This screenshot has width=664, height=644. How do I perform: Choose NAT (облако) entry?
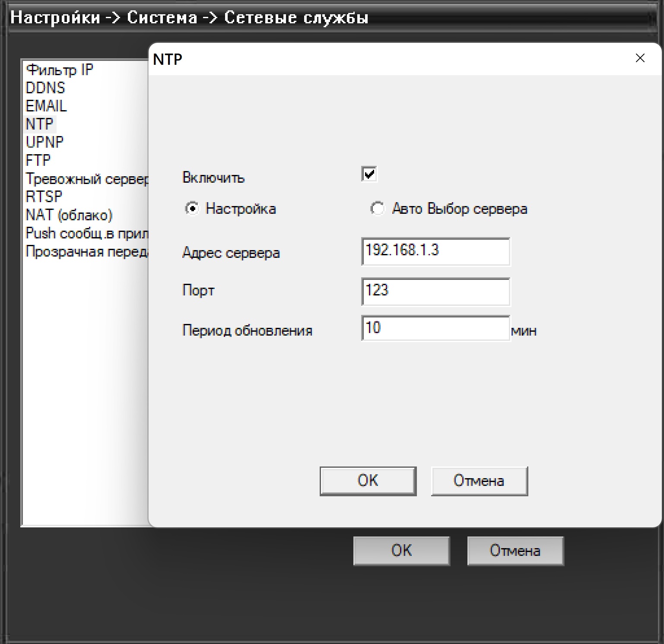click(69, 215)
